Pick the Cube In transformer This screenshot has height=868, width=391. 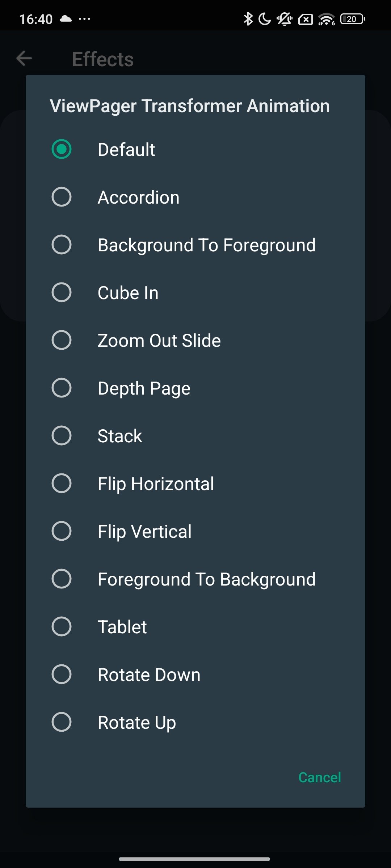[x=195, y=292]
